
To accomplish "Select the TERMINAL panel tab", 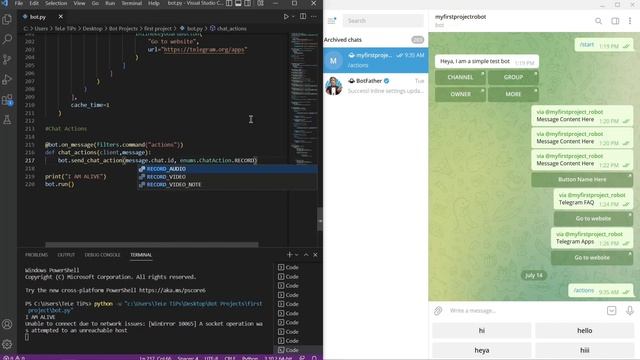I will [141, 255].
